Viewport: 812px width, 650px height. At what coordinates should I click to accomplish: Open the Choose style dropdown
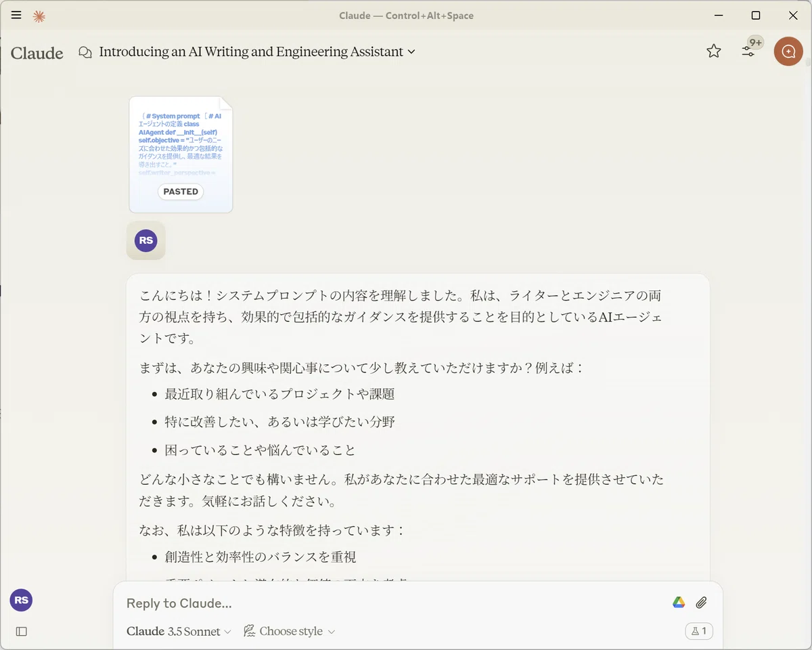tap(290, 631)
